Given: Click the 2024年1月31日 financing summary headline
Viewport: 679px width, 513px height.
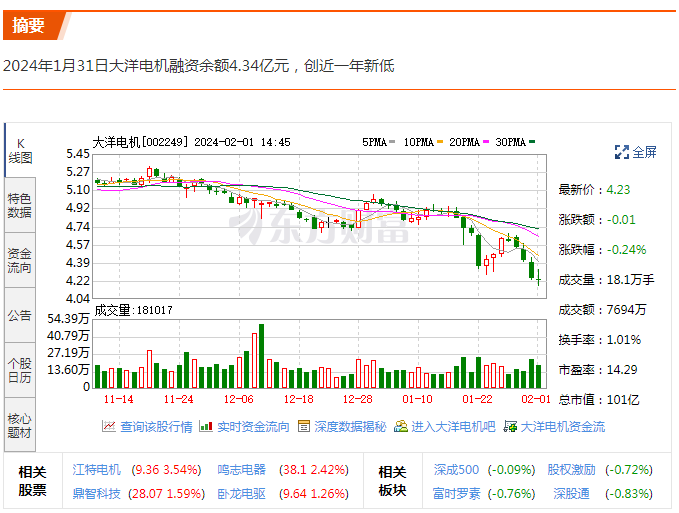Looking at the screenshot, I should [x=199, y=66].
